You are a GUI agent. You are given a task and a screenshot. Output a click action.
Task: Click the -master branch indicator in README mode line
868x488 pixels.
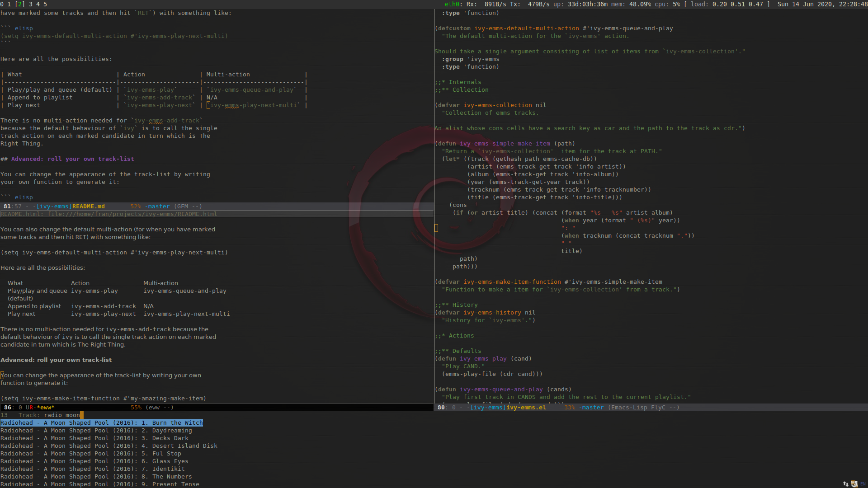coord(157,206)
